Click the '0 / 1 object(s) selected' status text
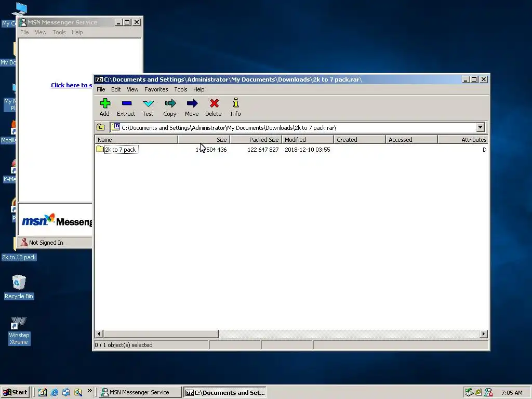Image resolution: width=532 pixels, height=399 pixels. tap(124, 345)
